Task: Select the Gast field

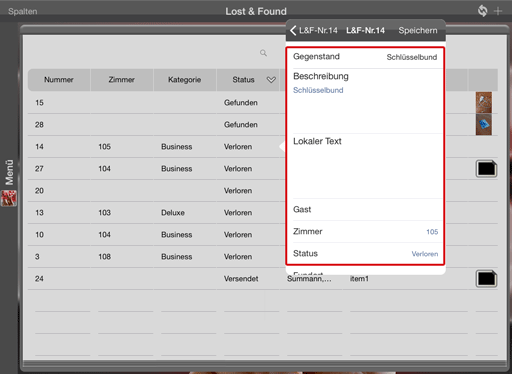Action: [365, 209]
